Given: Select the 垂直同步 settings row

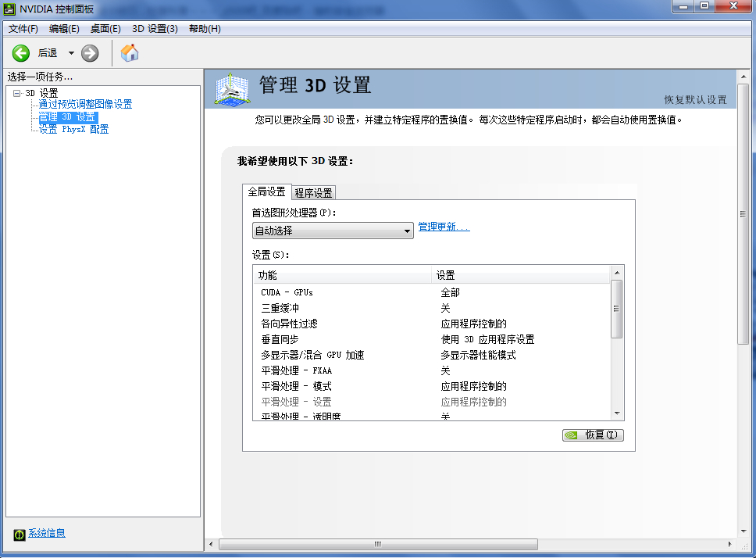Looking at the screenshot, I should pos(431,339).
